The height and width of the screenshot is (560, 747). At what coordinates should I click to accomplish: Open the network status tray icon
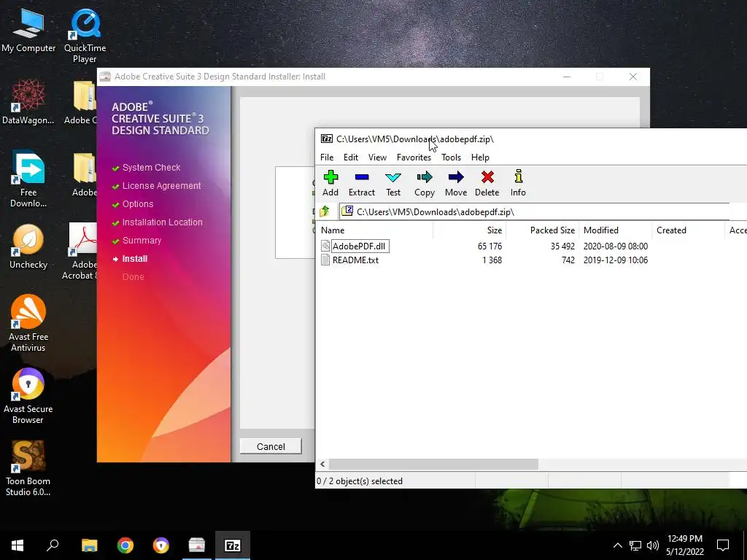635,545
